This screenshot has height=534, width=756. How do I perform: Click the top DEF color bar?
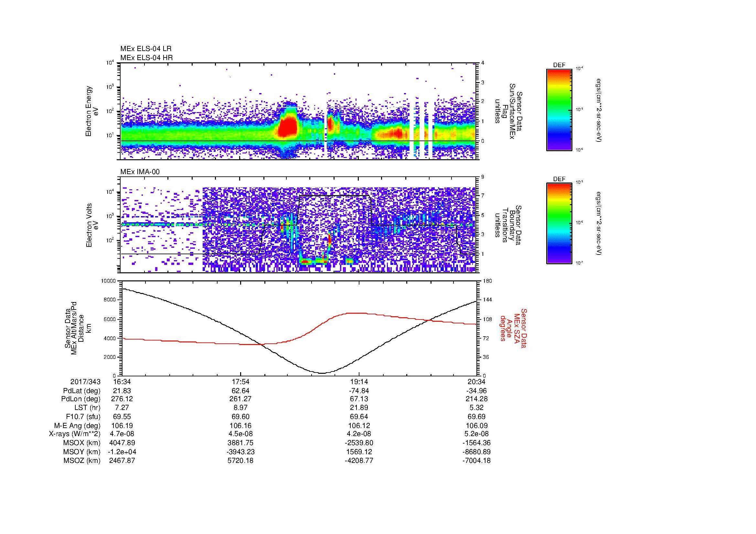click(559, 110)
